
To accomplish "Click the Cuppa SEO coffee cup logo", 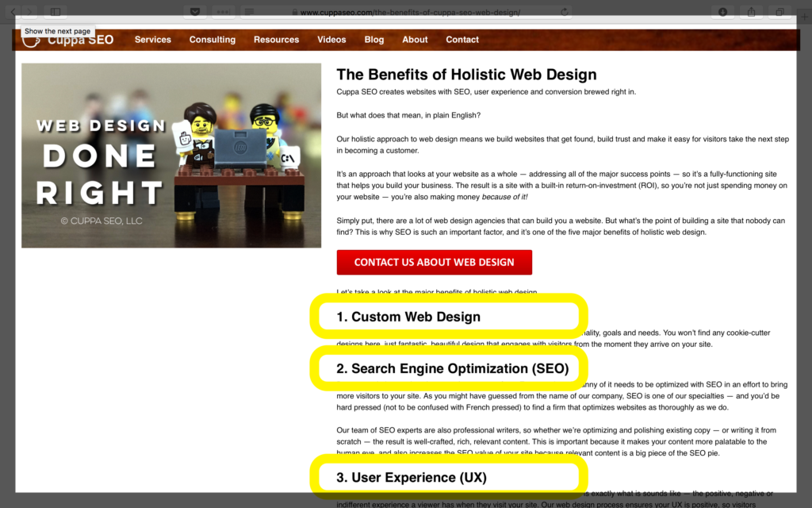I will pos(30,39).
